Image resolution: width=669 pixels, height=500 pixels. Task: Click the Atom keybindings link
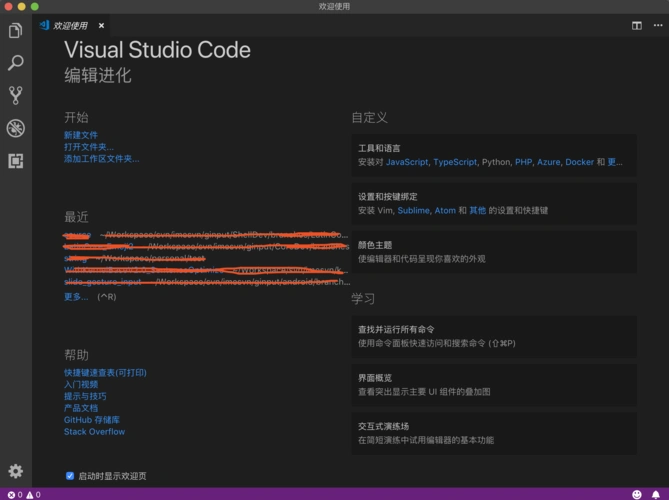pyautogui.click(x=445, y=210)
